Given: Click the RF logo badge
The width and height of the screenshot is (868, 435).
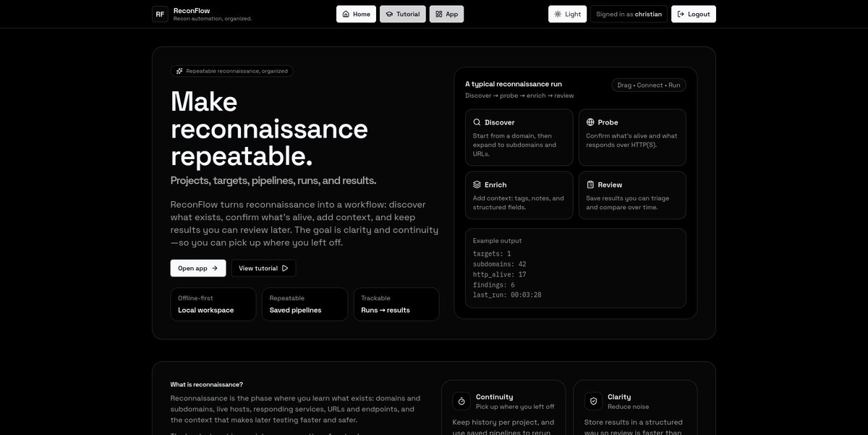Looking at the screenshot, I should point(160,14).
